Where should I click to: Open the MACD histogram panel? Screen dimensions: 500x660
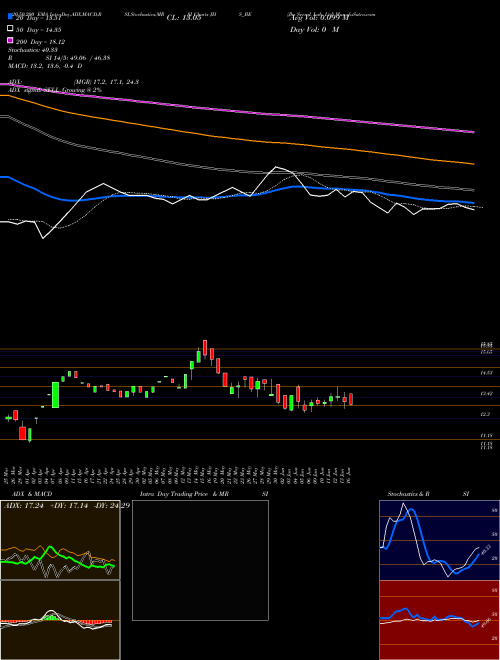(x=60, y=620)
